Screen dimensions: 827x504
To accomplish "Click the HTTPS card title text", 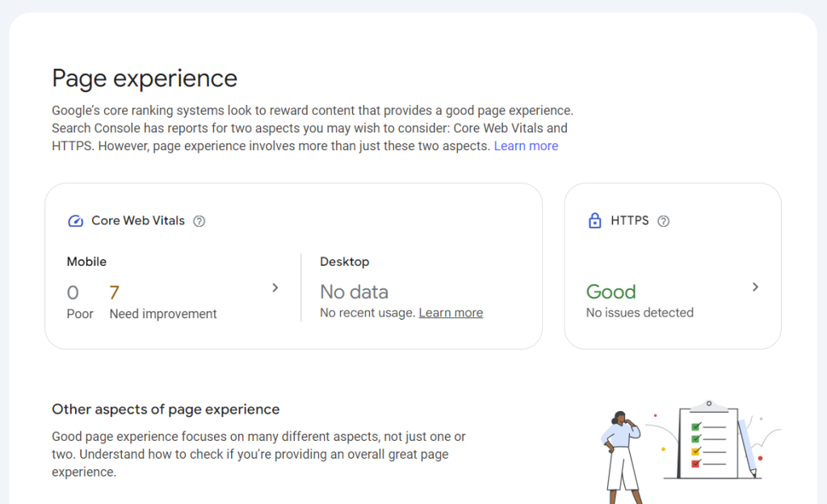I will pos(629,220).
